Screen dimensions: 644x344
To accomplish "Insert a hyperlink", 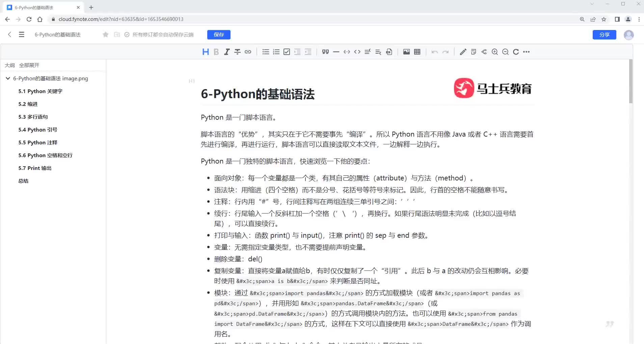I will click(248, 52).
